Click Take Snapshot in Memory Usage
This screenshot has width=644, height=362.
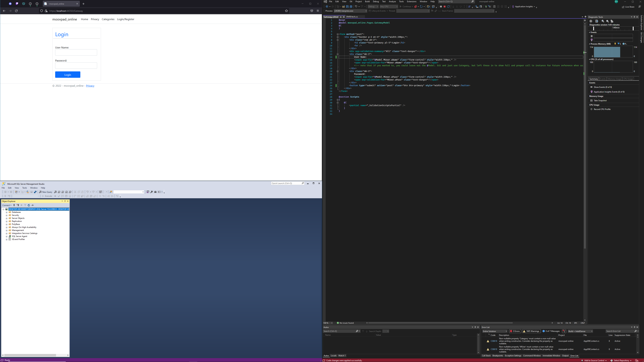click(x=600, y=100)
